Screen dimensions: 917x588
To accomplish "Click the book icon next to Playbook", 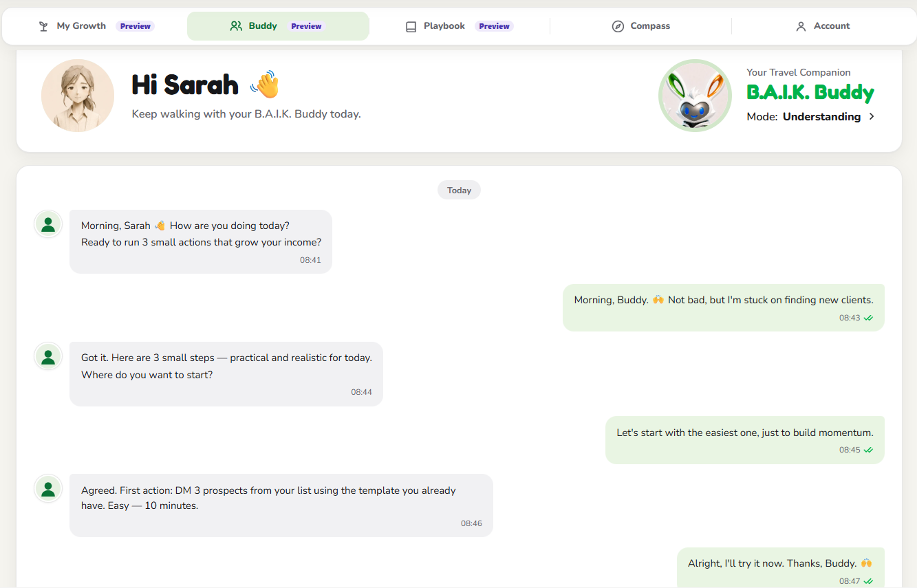I will [411, 27].
